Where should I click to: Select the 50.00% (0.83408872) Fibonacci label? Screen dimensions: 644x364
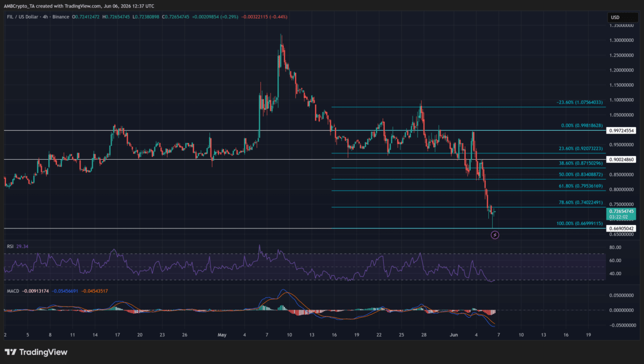click(581, 175)
